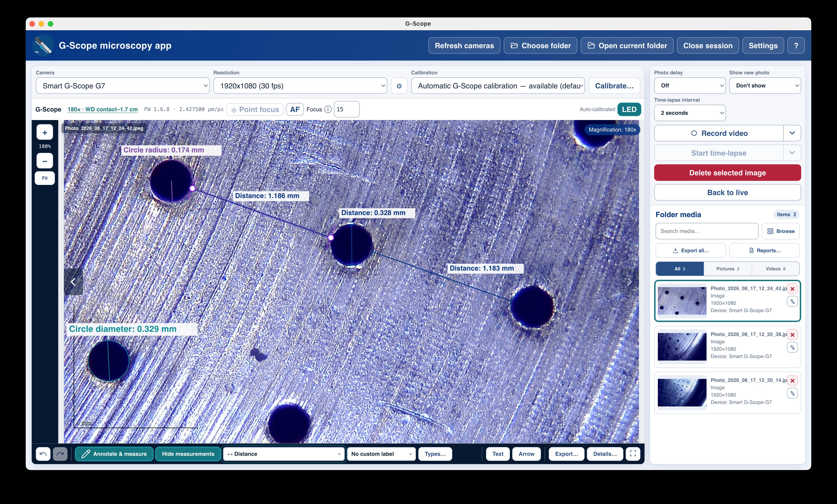Delete Photo_2026_08_17_12_20_14 with red X
Viewport: 837px width, 504px height.
pos(792,381)
